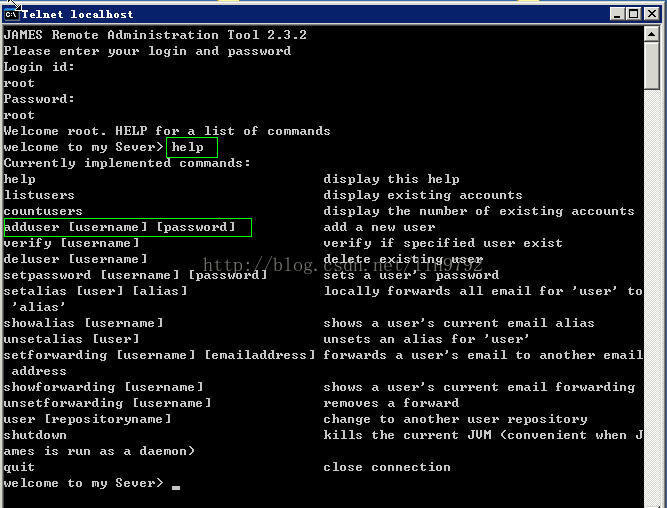Click the 'Welcome root. HELP for a list' line
The height and width of the screenshot is (508, 667).
pos(167,131)
